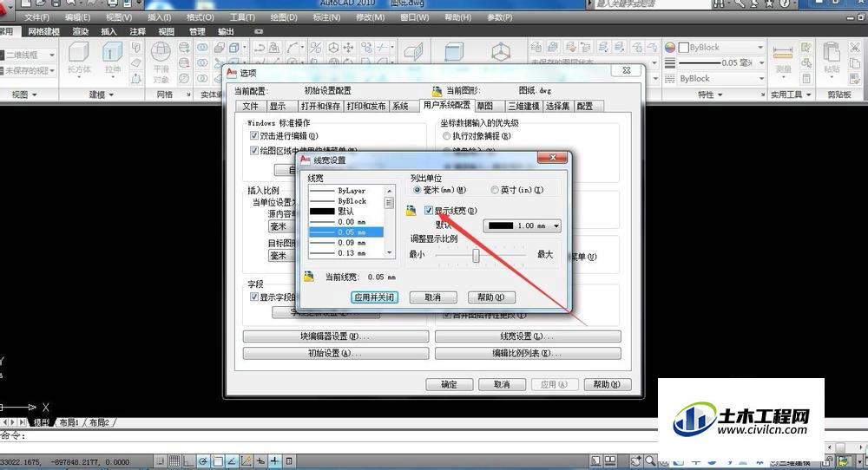Toggle the polar tracking icon in status bar
This screenshot has width=868, height=470.
click(x=203, y=460)
